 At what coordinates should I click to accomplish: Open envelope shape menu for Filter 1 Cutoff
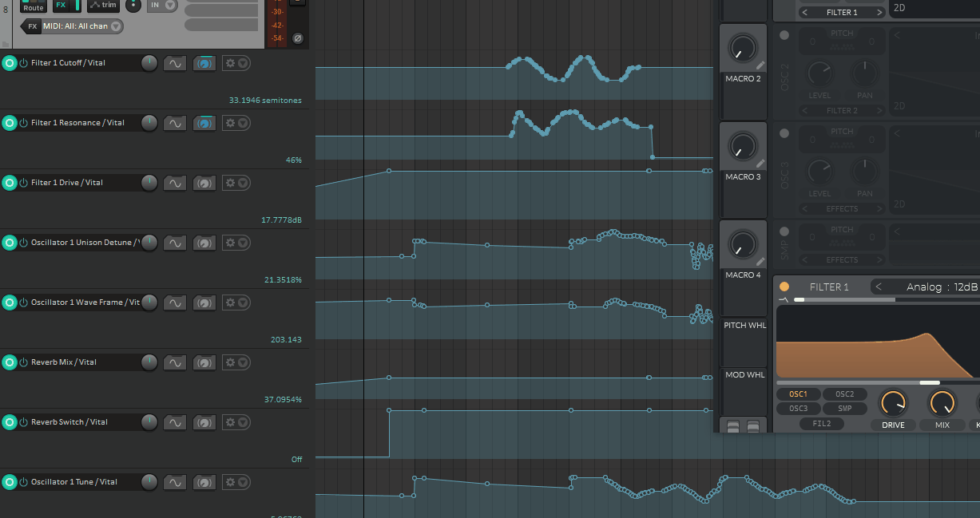(174, 63)
